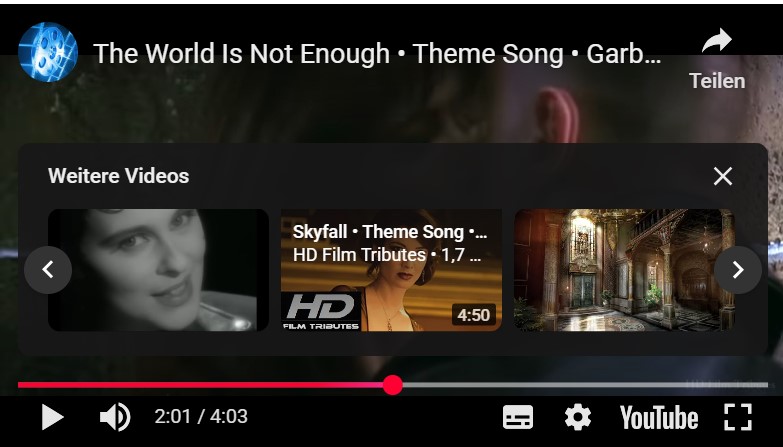Click the red progress bar scrubber
Viewport: 783px width, 447px height.
(392, 385)
